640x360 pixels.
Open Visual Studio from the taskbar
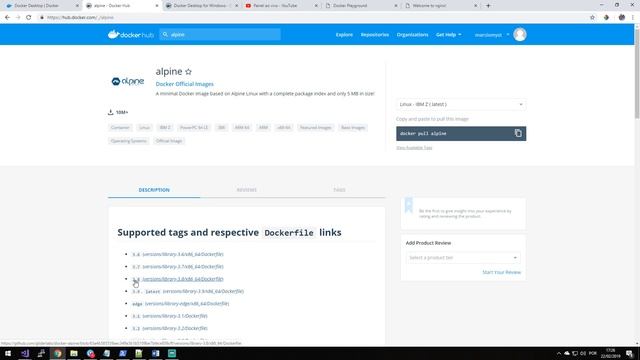tap(24, 353)
